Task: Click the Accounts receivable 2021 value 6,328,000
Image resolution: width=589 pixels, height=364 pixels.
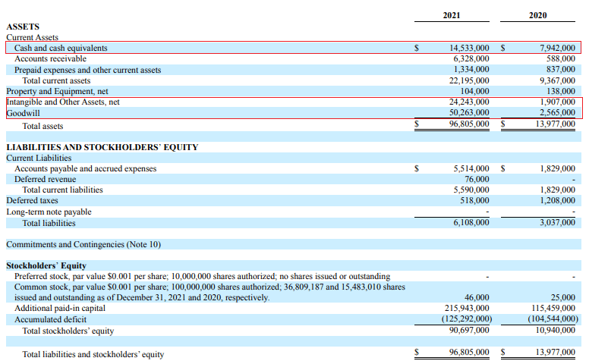Action: point(471,59)
